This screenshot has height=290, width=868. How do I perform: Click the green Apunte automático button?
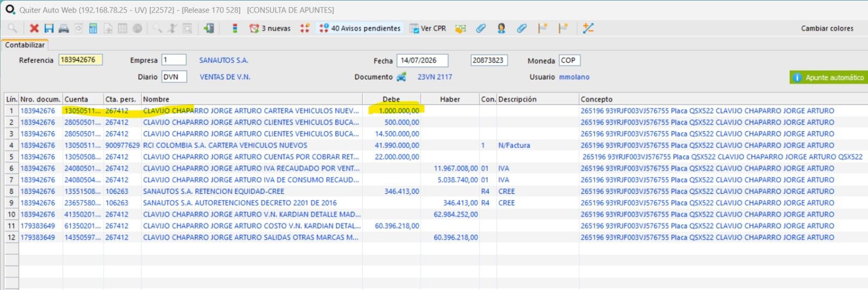point(828,78)
